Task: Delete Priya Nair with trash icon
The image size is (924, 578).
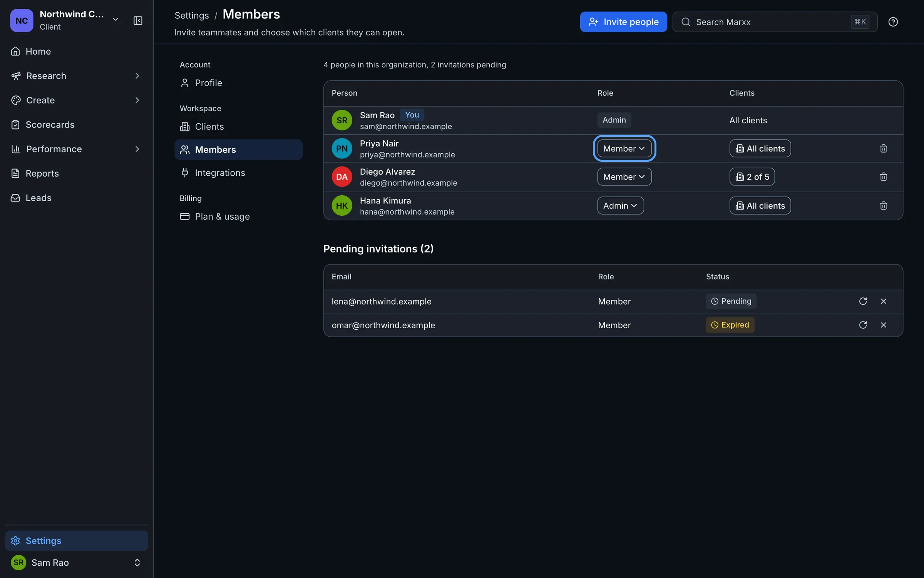Action: tap(883, 148)
